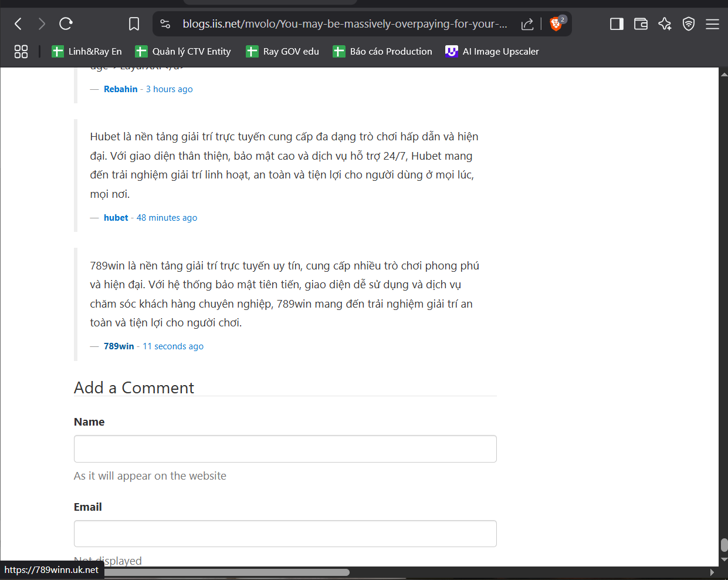The image size is (728, 580).
Task: Click the Email input field
Action: [285, 534]
